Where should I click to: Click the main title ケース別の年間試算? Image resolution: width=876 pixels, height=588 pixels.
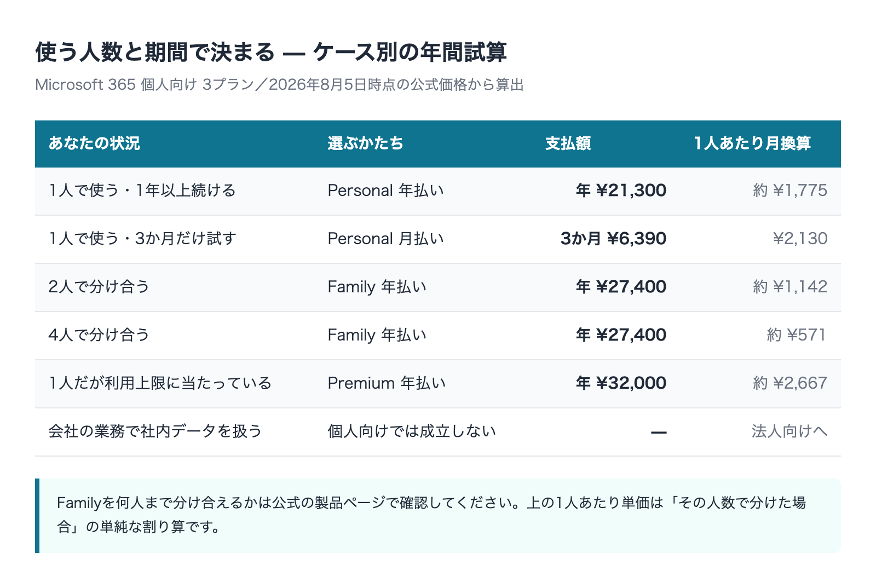(x=271, y=53)
